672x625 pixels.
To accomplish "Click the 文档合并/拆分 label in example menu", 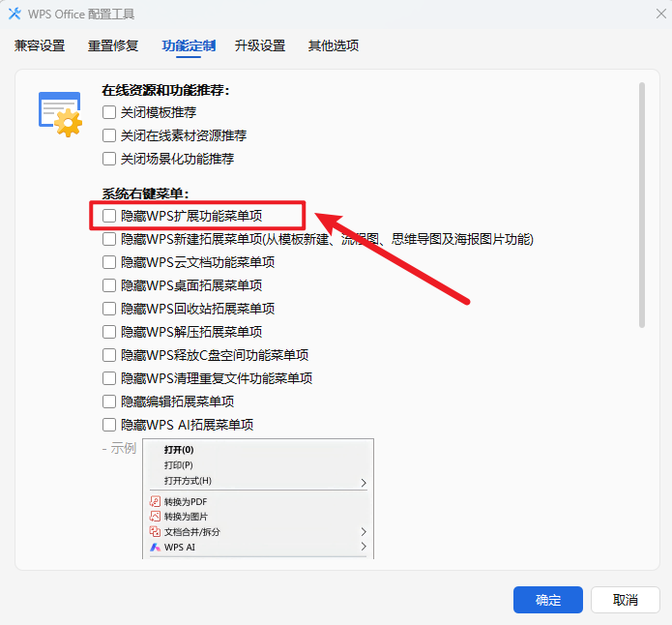I will (192, 532).
